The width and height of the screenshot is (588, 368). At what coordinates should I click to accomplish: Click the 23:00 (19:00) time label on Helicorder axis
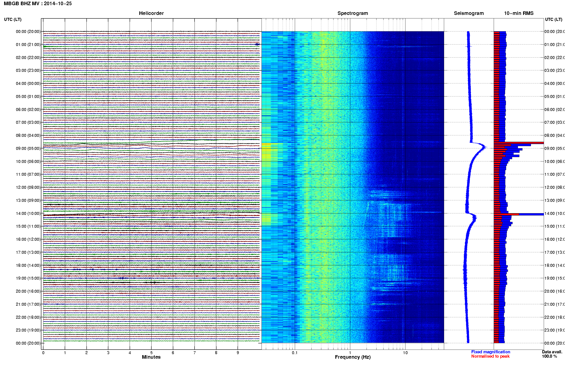28,330
